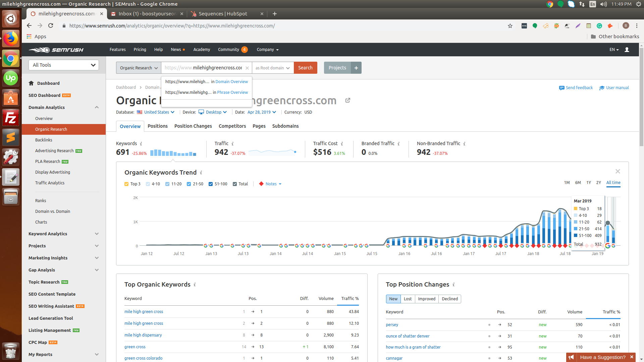Screen dimensions: 644x362
Task: Switch to the Pages tab
Action: pos(259,126)
